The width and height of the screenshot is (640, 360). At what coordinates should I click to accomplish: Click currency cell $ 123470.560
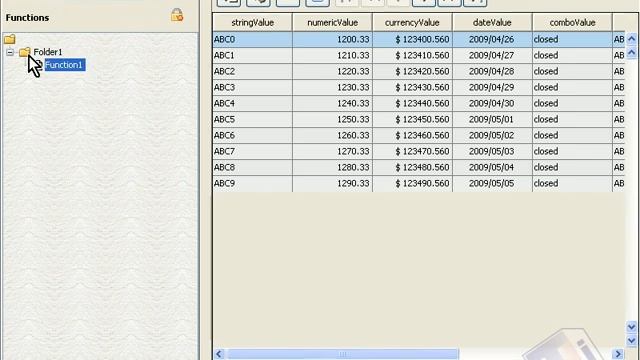[412, 151]
